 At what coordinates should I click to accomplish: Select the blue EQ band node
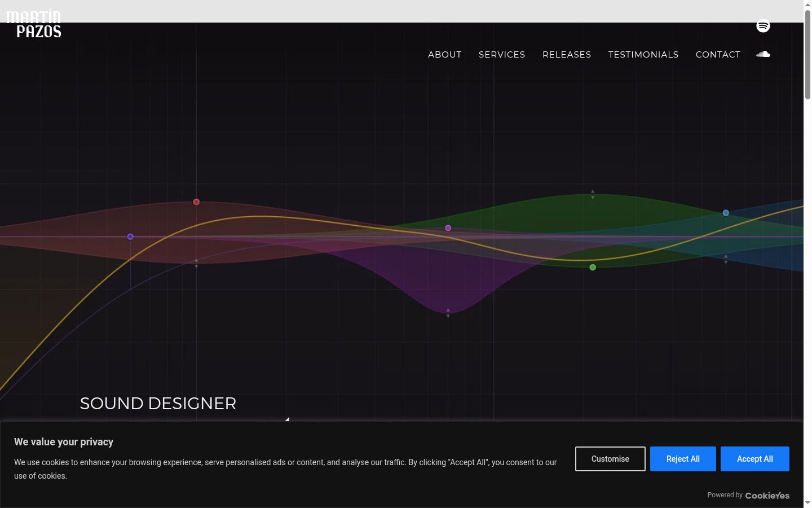pos(726,213)
